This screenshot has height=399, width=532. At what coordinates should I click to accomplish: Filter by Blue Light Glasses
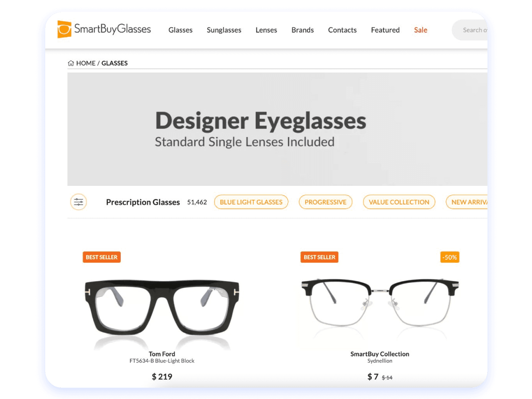tap(251, 202)
